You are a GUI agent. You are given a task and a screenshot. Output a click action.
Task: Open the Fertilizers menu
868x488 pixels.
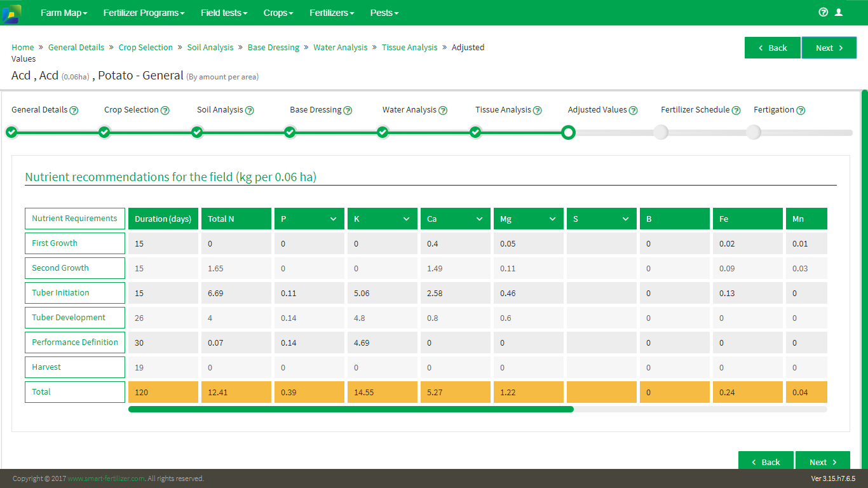click(332, 13)
